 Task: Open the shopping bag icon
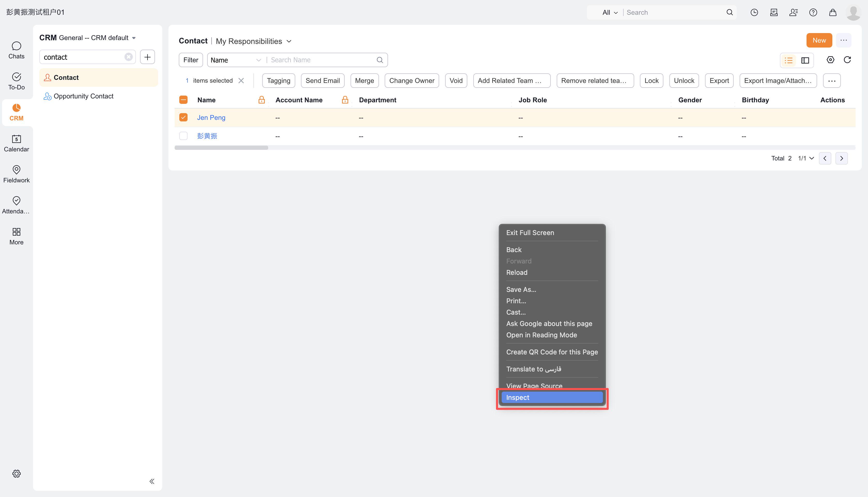[x=833, y=12]
